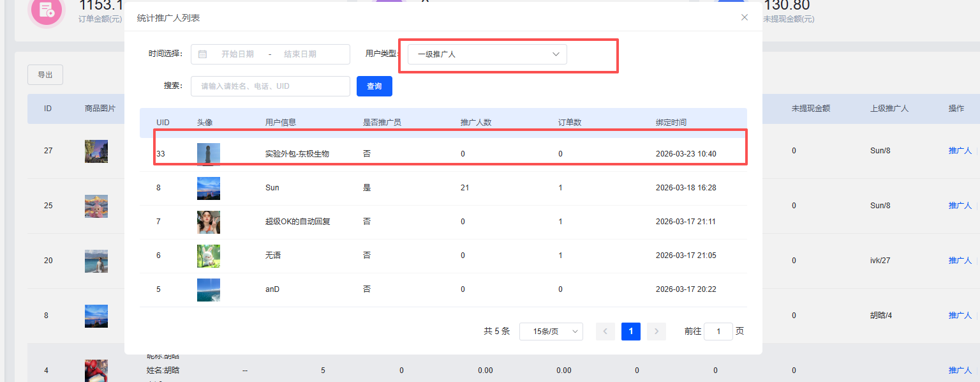Click the calendar icon in date range picker
This screenshot has width=980, height=382.
(x=203, y=54)
